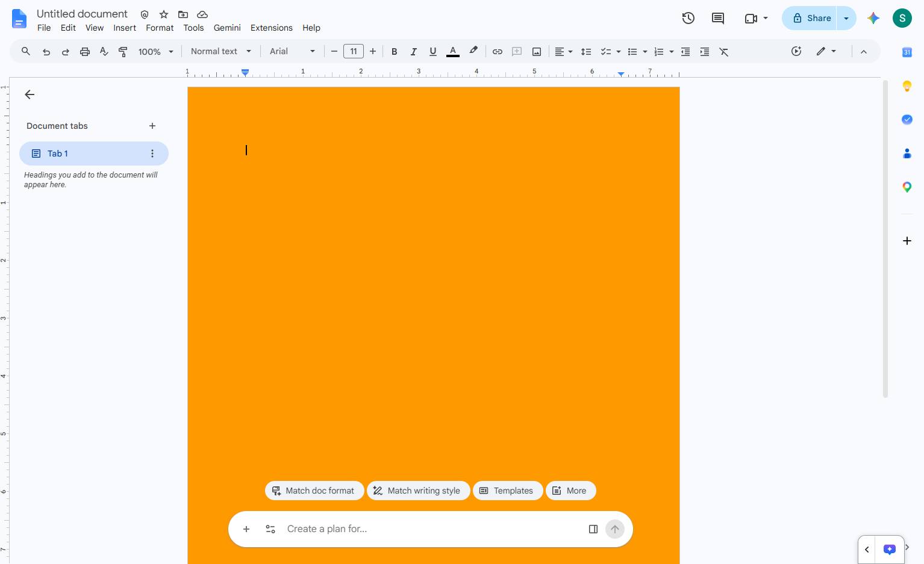Open the Format menu
924x564 pixels.
point(160,28)
